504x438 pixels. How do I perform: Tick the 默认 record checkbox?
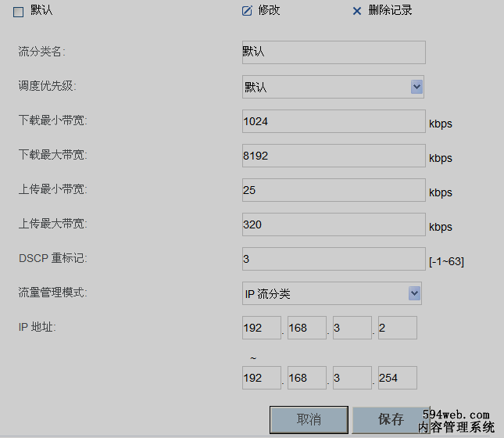click(18, 12)
